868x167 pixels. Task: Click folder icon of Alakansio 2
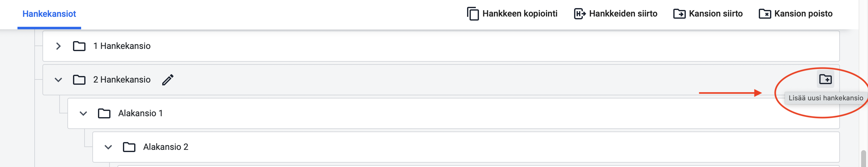(x=129, y=147)
